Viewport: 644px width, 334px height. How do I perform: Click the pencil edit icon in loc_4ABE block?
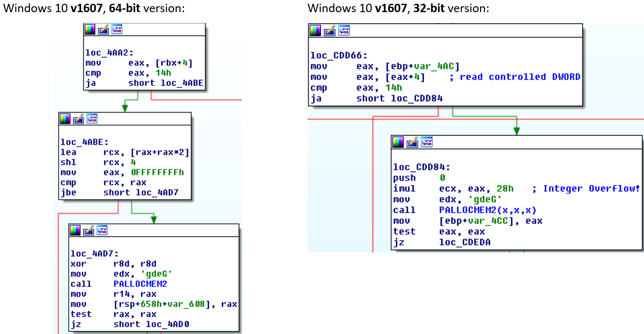79,119
